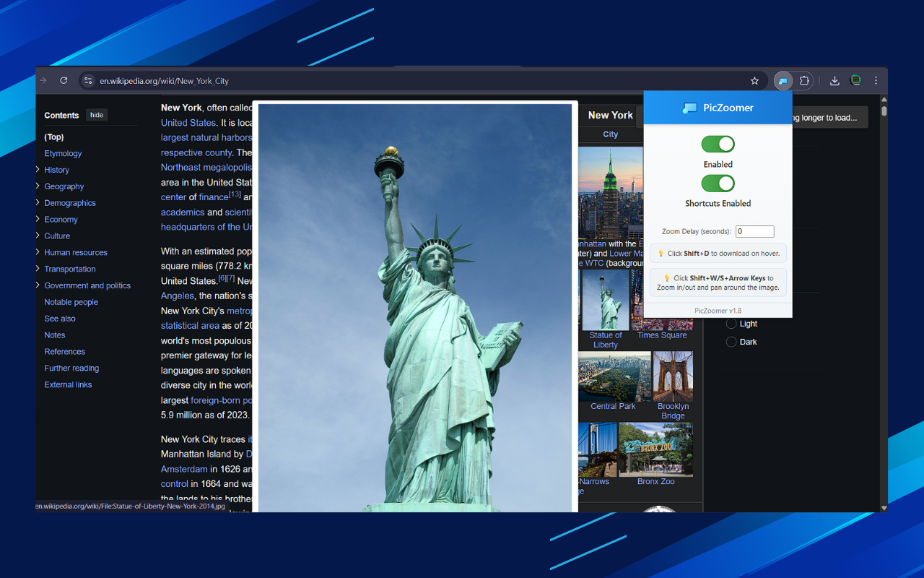Viewport: 924px width, 578px height.
Task: Open the Downloads icon in the toolbar
Action: [834, 80]
